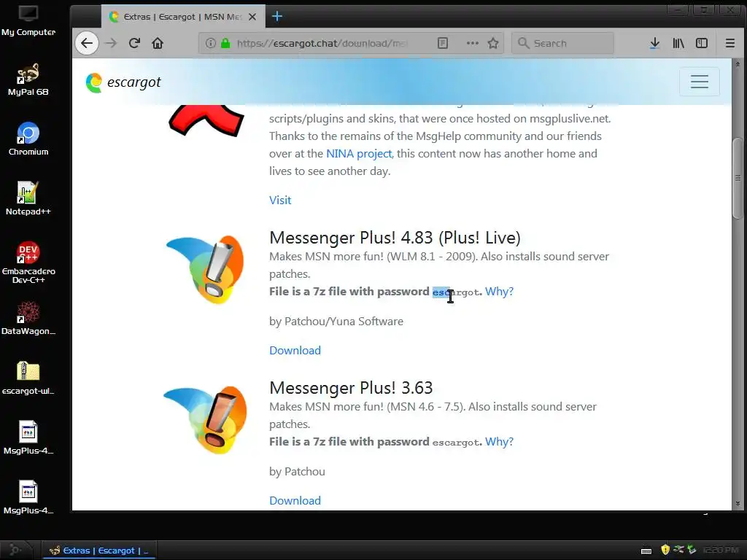The width and height of the screenshot is (747, 560).
Task: Open the Library icon
Action: pos(678,43)
